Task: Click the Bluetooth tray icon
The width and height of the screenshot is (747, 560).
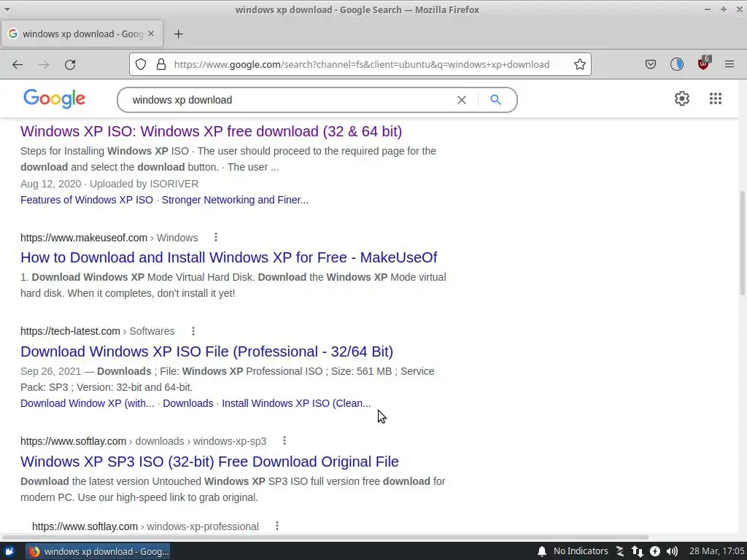Action: tap(620, 551)
